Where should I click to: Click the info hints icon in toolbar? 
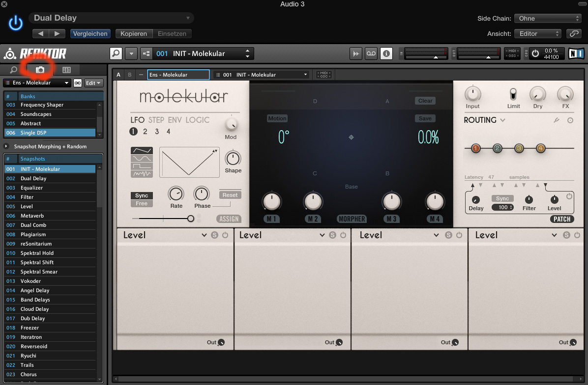tap(386, 54)
